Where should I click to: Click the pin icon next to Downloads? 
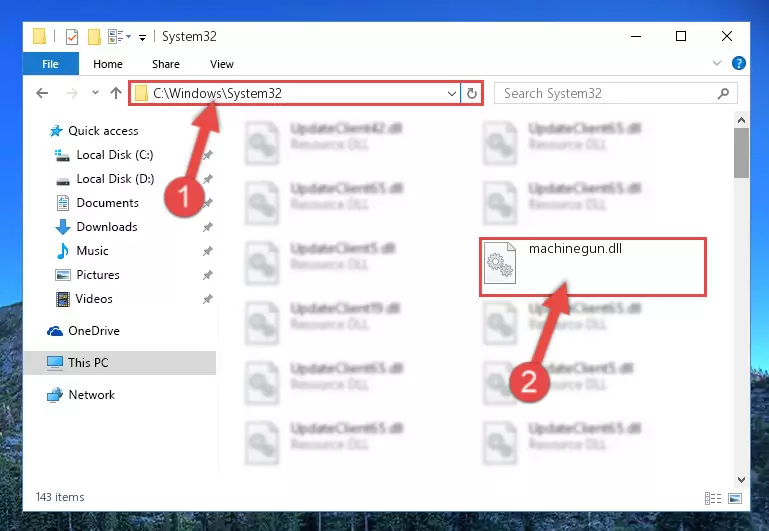[208, 227]
